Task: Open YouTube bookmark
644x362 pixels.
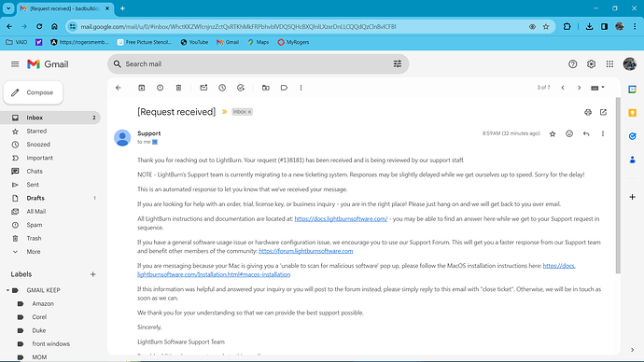Action: [194, 42]
